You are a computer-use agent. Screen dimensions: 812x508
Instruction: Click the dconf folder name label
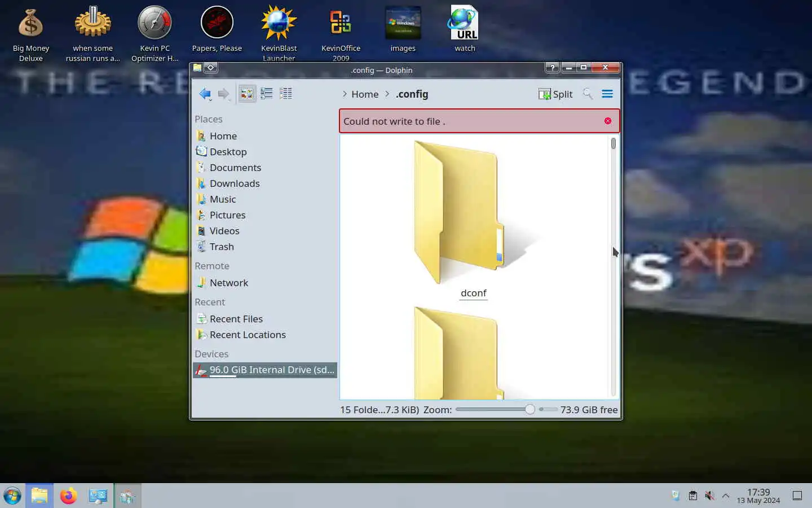(473, 293)
